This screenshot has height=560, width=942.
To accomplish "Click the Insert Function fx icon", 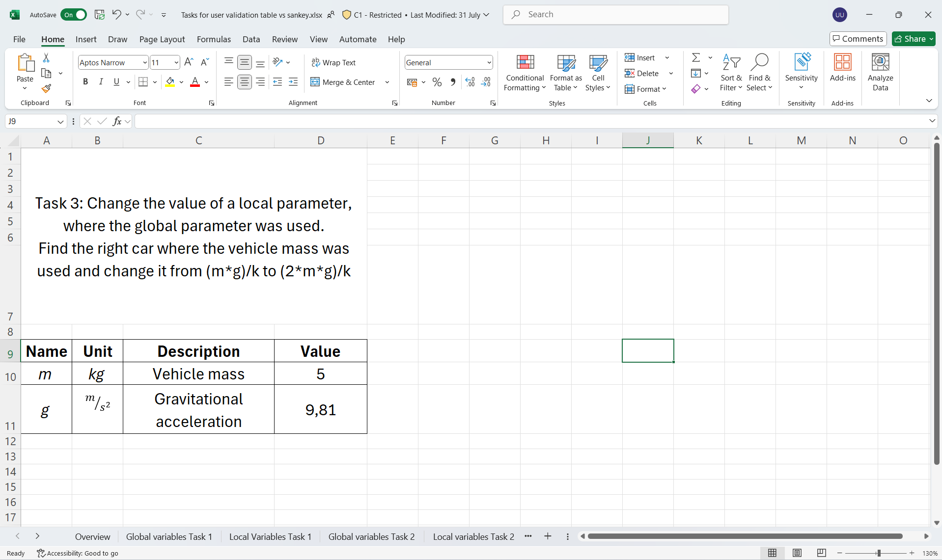I will 117,121.
